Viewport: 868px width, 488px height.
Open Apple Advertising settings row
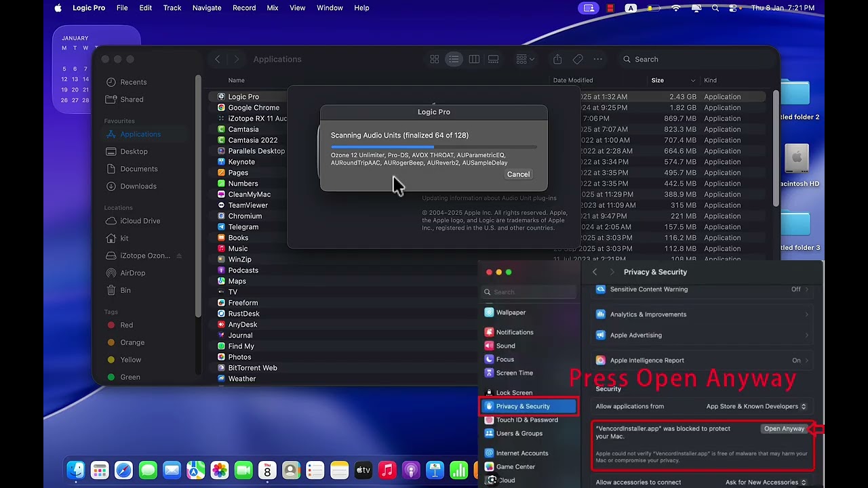pos(702,335)
